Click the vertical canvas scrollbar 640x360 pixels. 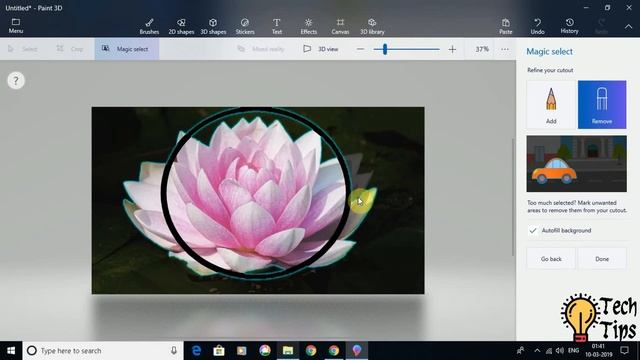pyautogui.click(x=513, y=197)
